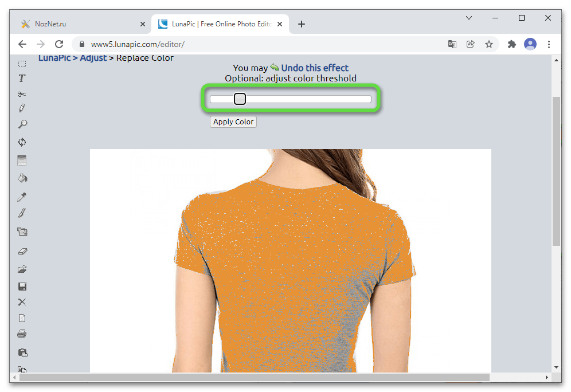Select the paintbrush tool

pyautogui.click(x=22, y=213)
